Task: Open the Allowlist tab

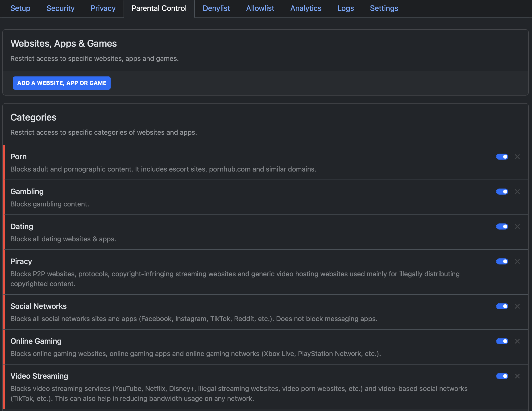Action: pyautogui.click(x=260, y=8)
